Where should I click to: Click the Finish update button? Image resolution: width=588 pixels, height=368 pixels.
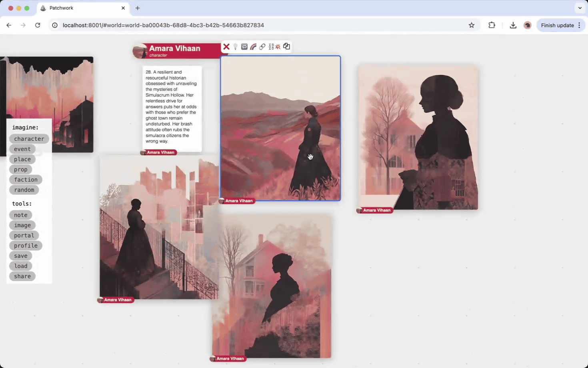point(558,25)
